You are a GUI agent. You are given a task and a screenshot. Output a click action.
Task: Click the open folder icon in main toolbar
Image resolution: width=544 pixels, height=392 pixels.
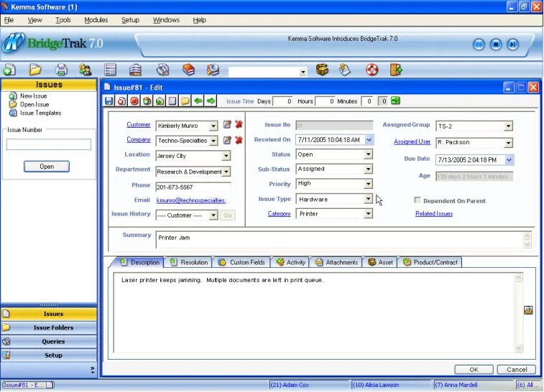pyautogui.click(x=34, y=70)
